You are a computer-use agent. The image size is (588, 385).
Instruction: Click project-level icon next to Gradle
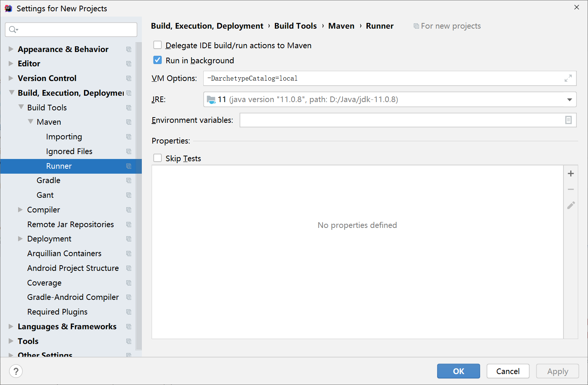pyautogui.click(x=129, y=180)
